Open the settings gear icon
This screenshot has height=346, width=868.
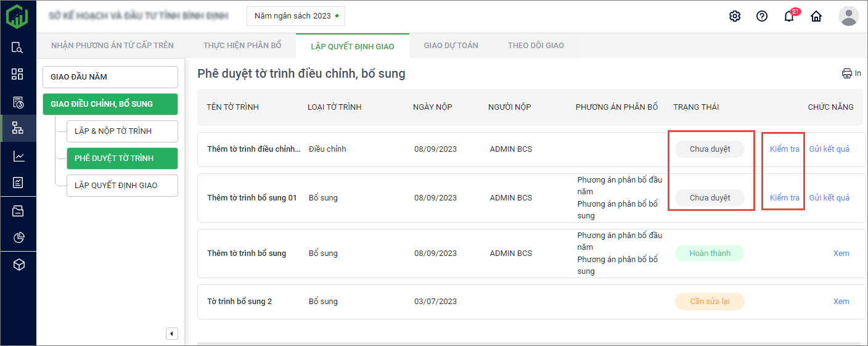(734, 16)
